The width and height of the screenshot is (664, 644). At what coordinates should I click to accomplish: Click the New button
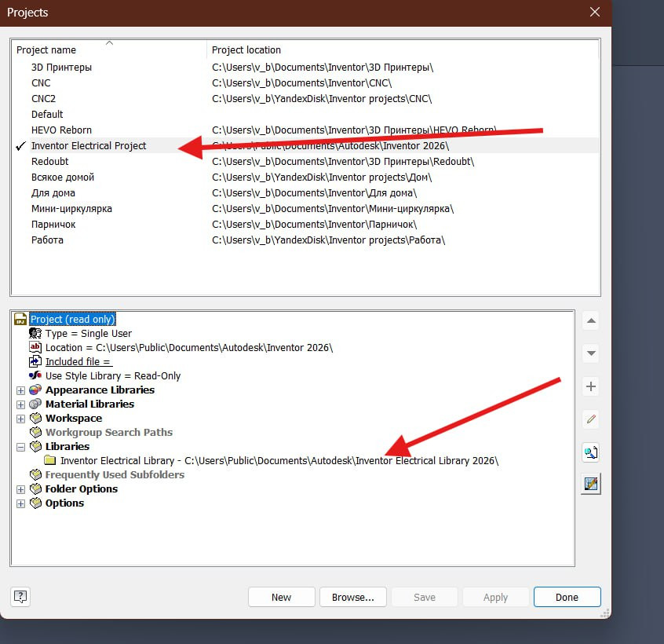click(282, 597)
